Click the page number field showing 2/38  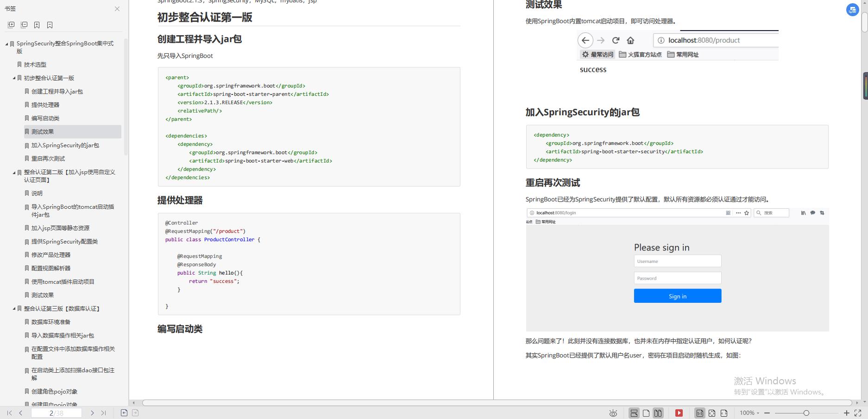57,413
